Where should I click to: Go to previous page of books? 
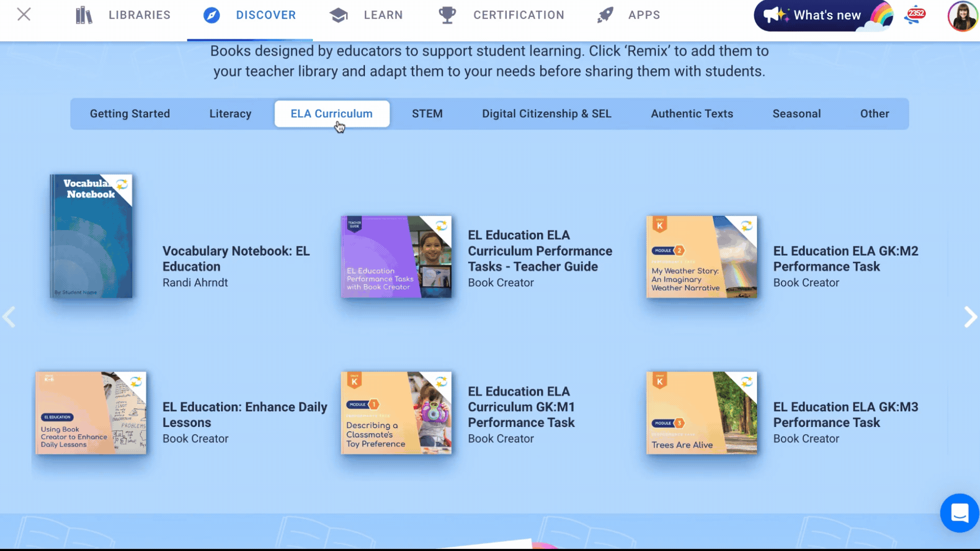click(x=9, y=317)
